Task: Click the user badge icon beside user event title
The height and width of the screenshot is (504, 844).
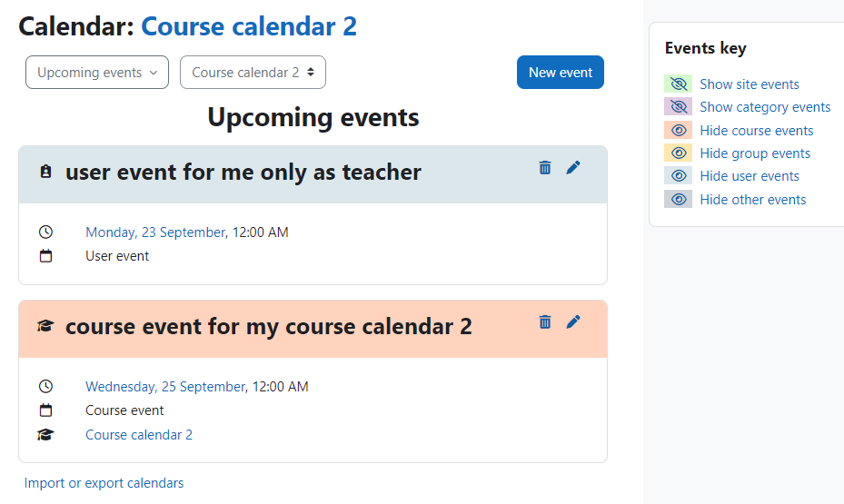Action: (x=45, y=173)
